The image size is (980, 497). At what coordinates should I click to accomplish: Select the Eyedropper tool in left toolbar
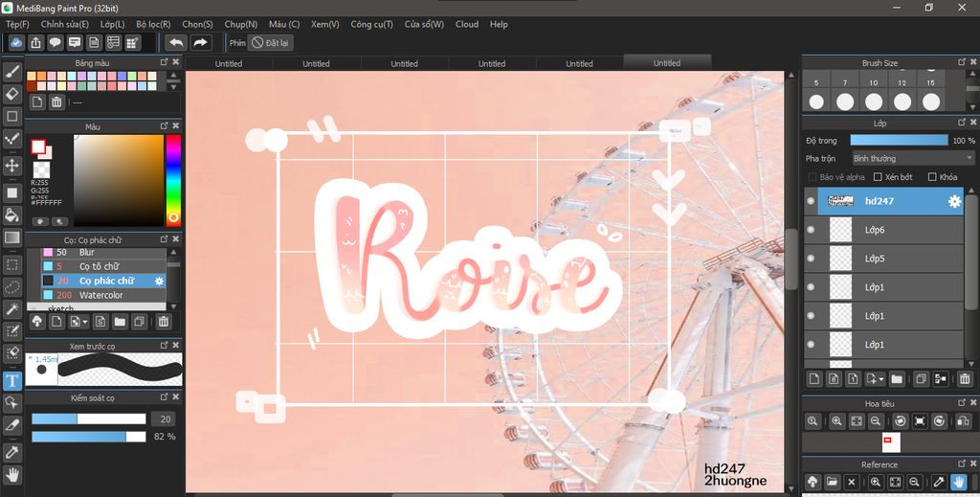coord(11,451)
